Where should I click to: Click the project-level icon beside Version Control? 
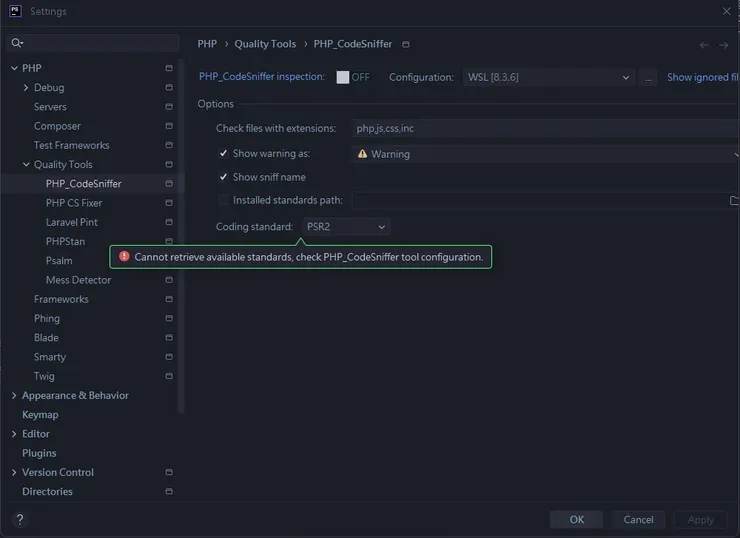coord(169,472)
